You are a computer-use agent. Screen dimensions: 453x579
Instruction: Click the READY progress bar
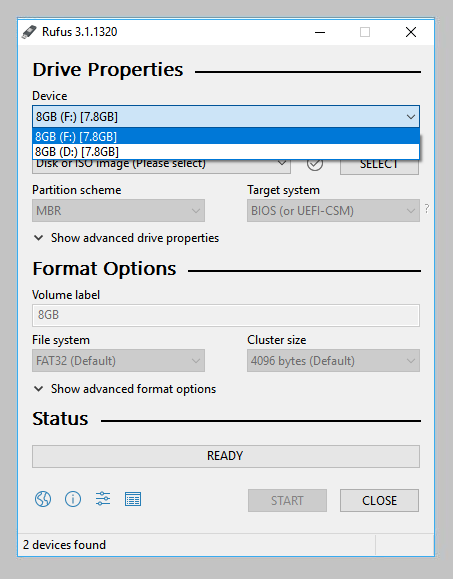point(226,456)
